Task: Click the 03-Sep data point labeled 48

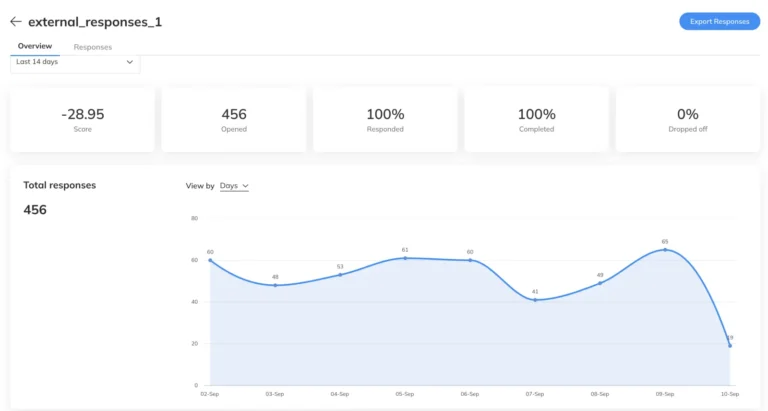Action: tap(275, 285)
